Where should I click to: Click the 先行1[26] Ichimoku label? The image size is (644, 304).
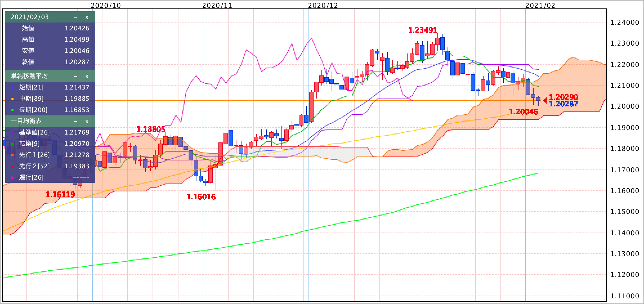click(34, 155)
